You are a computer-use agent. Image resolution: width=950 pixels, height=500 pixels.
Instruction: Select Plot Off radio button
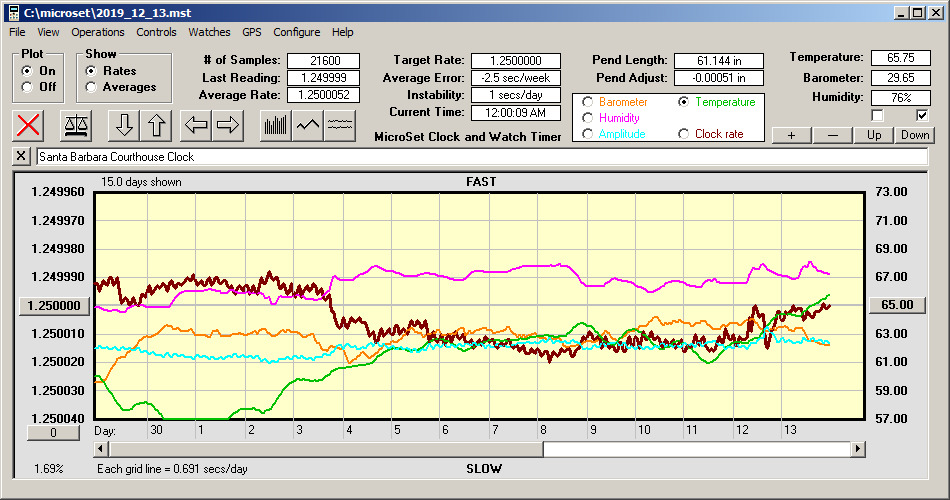pos(27,87)
